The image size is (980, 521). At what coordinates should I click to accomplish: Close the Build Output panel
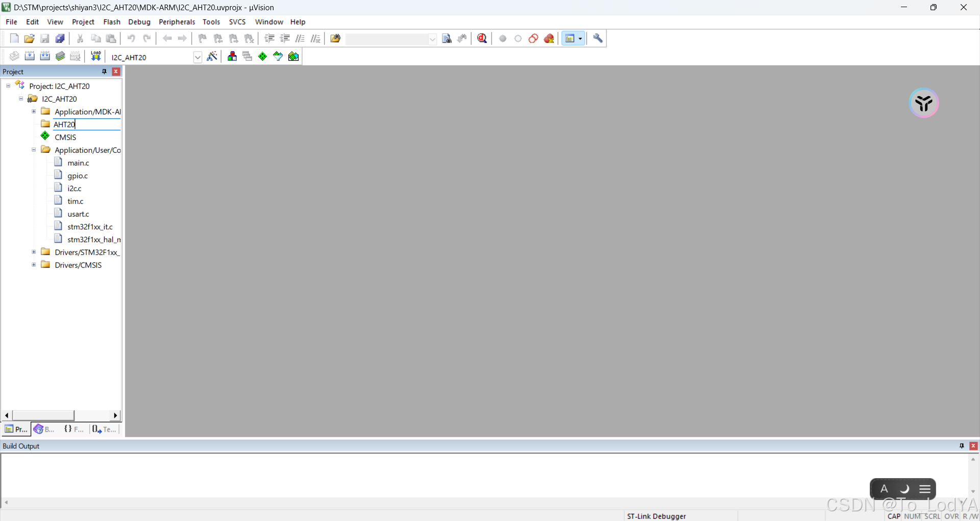tap(973, 446)
